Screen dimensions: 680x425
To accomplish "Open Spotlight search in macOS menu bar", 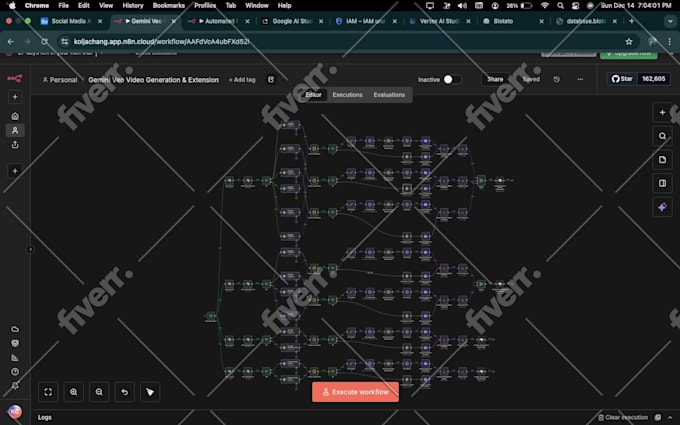I will click(x=560, y=5).
